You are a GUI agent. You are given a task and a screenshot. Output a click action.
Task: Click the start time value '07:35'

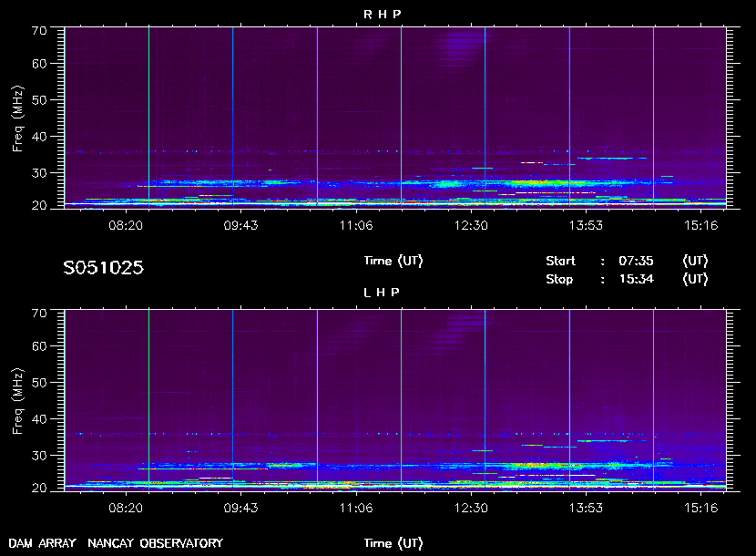[x=636, y=261]
